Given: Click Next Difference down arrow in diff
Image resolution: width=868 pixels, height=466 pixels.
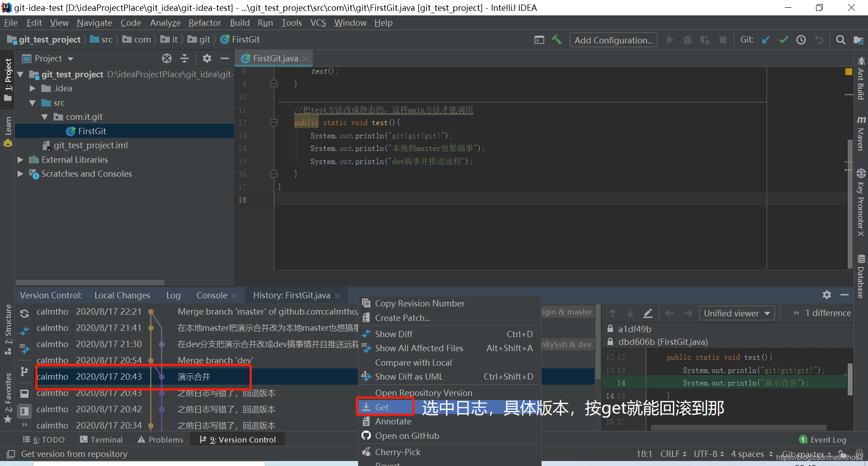Looking at the screenshot, I should pyautogui.click(x=630, y=313).
